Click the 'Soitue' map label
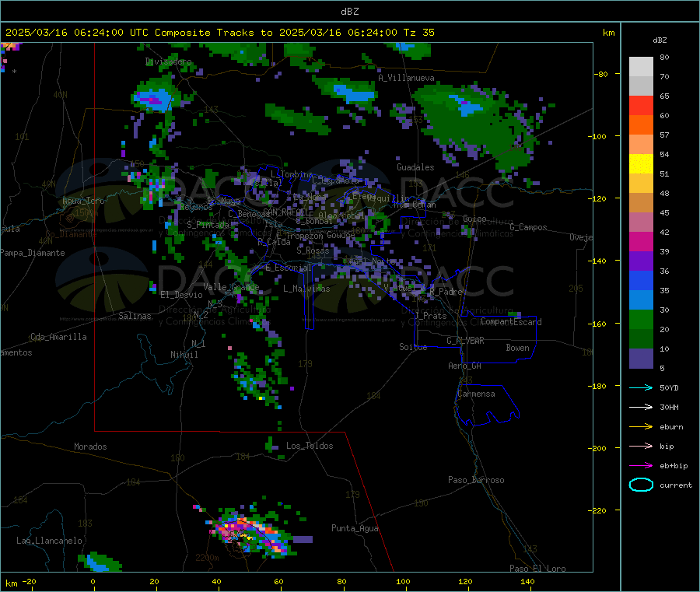This screenshot has height=592, width=700. click(413, 347)
